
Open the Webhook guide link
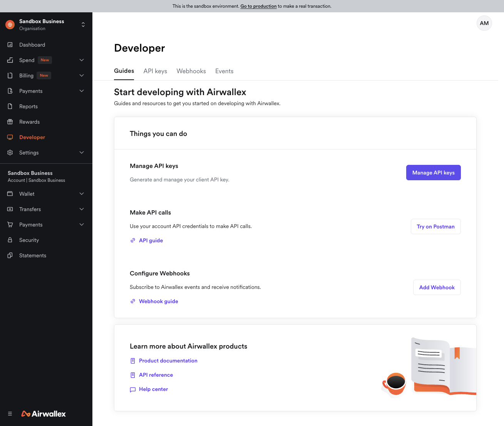(159, 301)
